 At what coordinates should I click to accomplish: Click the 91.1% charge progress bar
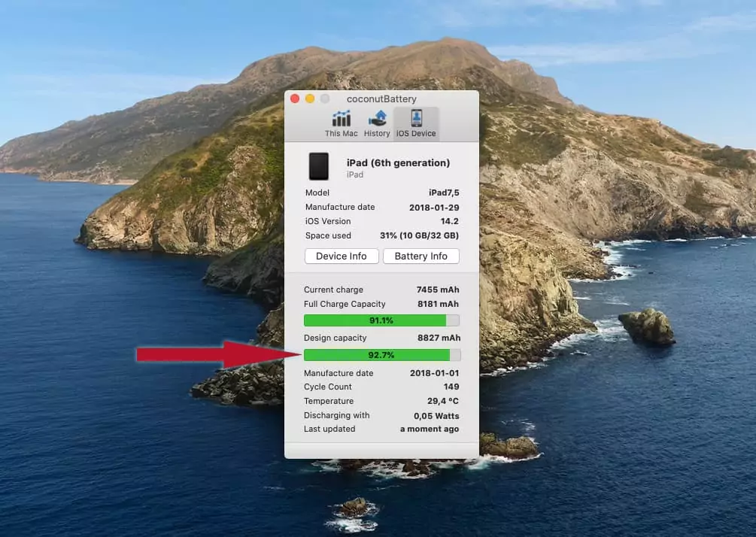click(381, 320)
